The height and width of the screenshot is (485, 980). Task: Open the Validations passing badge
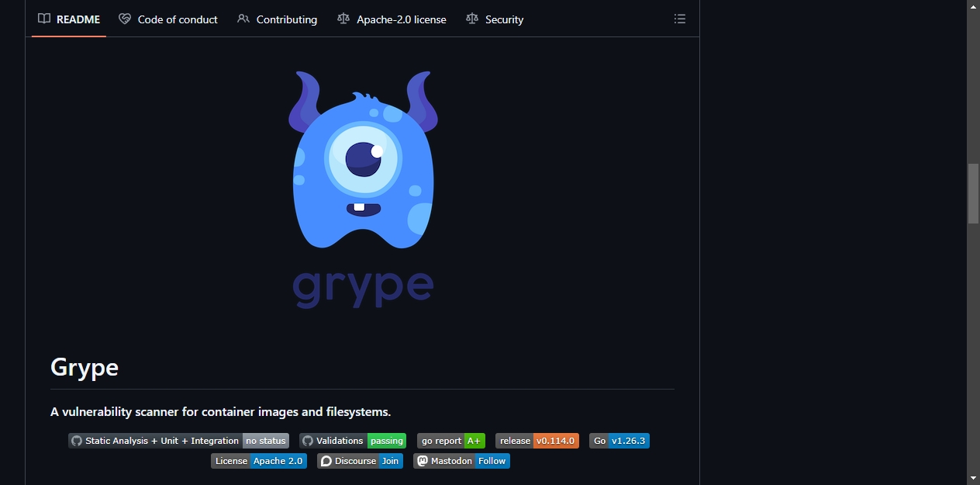tap(353, 441)
